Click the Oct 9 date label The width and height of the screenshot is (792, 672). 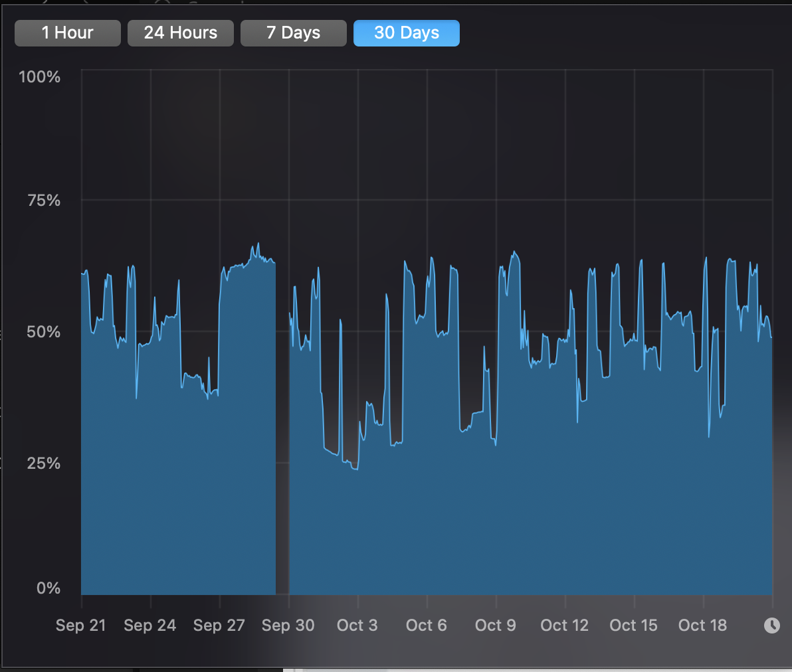click(496, 625)
